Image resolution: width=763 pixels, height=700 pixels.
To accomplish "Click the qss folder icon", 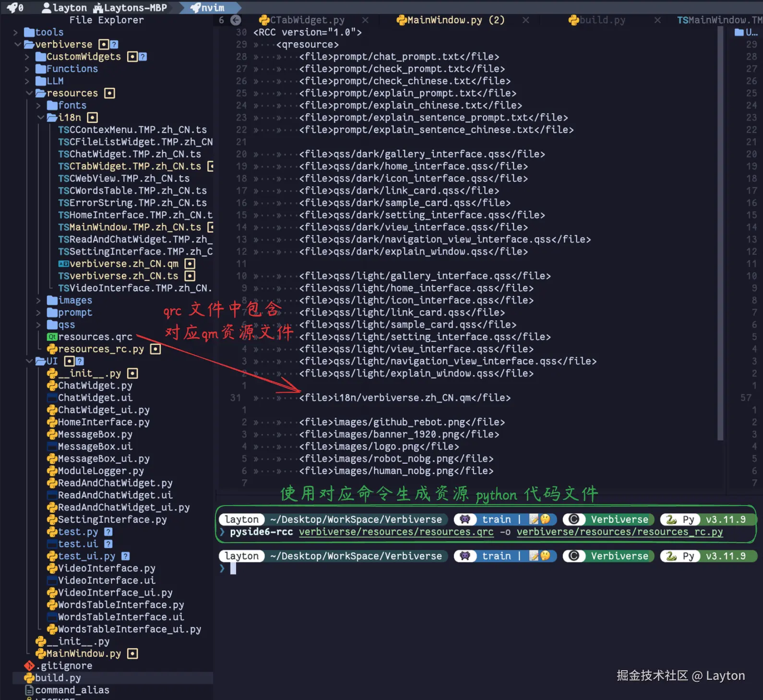I will pyautogui.click(x=52, y=325).
